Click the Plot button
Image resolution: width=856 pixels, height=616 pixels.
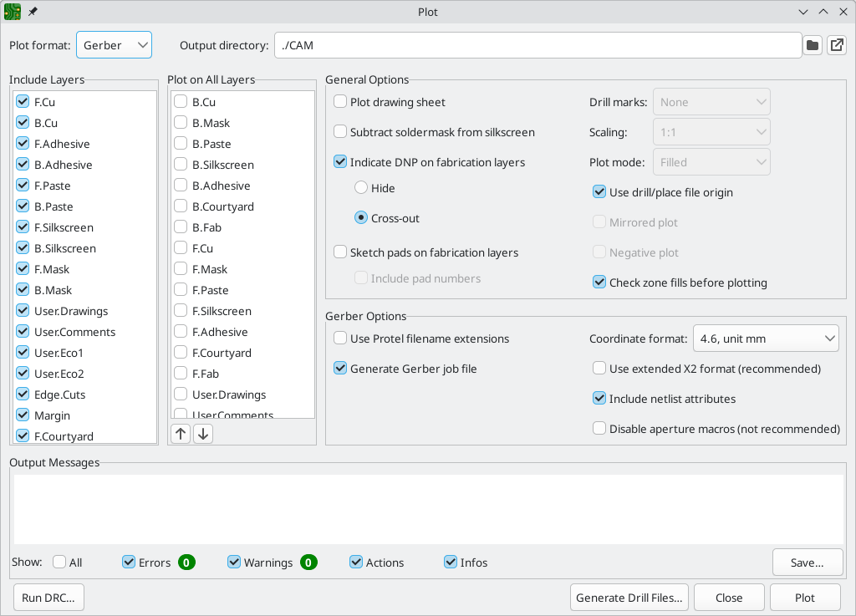pyautogui.click(x=805, y=598)
